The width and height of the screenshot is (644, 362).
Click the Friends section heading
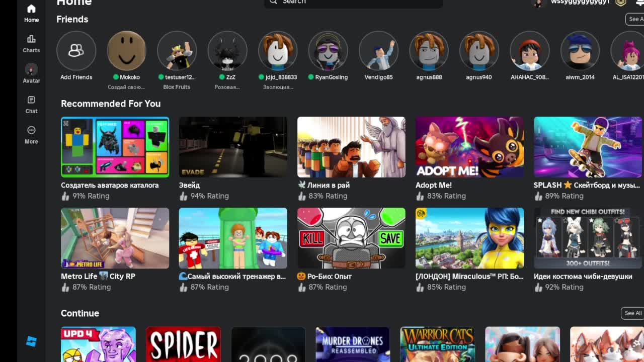(x=72, y=19)
